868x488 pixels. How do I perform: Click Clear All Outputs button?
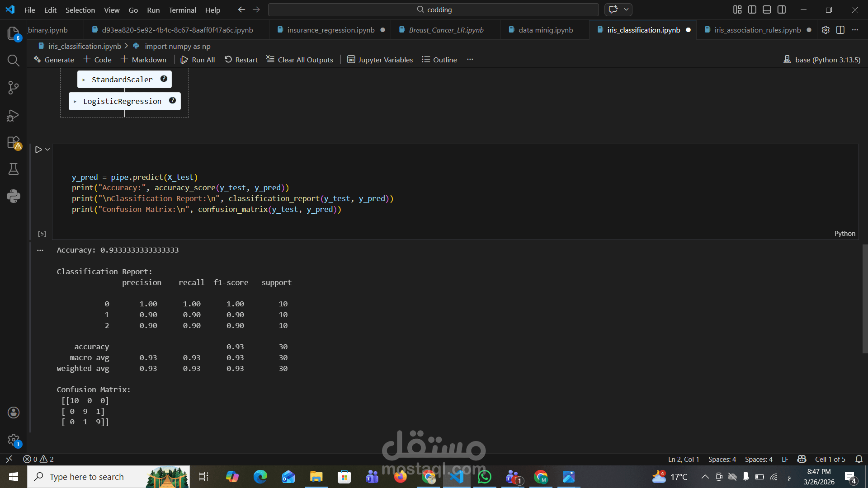[x=300, y=60]
